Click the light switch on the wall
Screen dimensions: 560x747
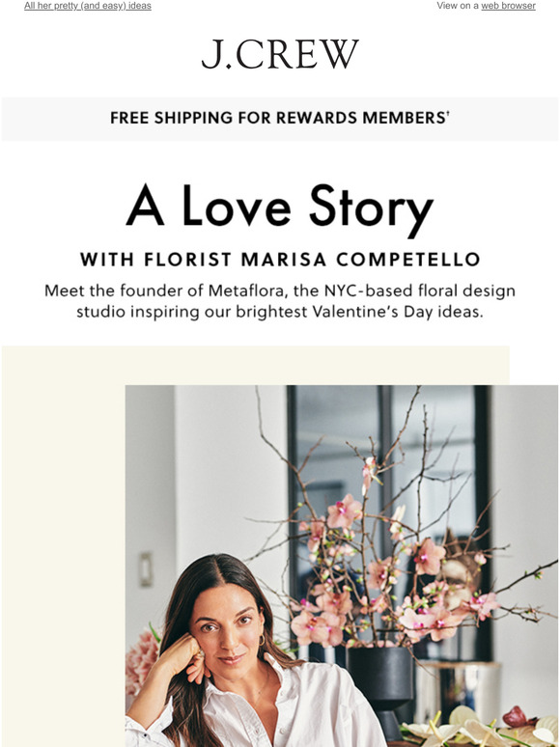tap(146, 568)
